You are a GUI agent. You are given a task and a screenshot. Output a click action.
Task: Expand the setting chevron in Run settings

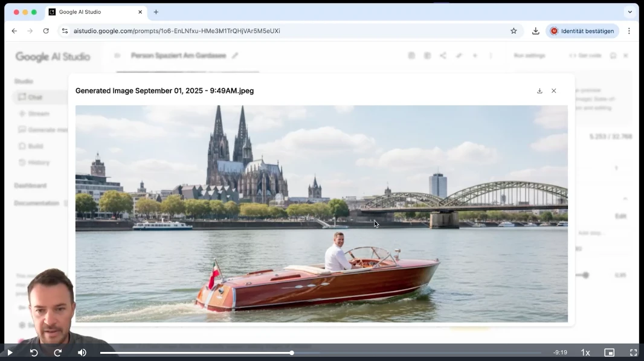click(626, 197)
